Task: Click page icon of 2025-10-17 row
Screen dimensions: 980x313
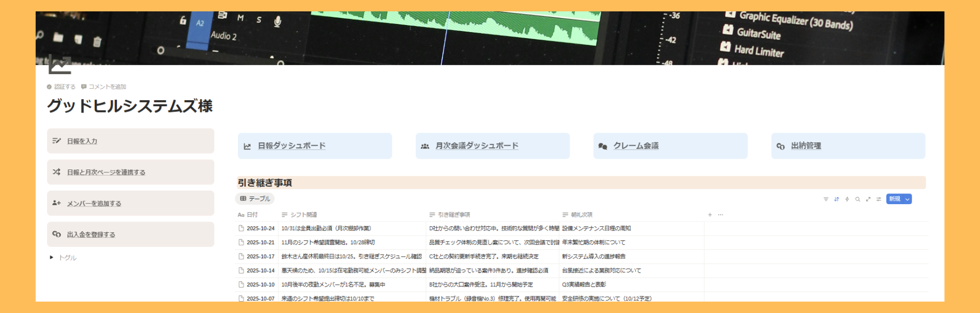Action: click(241, 257)
